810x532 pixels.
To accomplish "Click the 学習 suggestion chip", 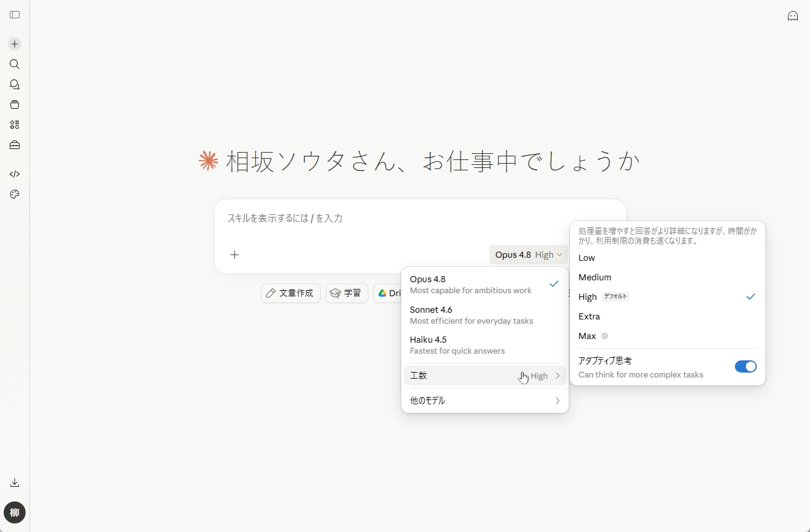I will pyautogui.click(x=347, y=293).
